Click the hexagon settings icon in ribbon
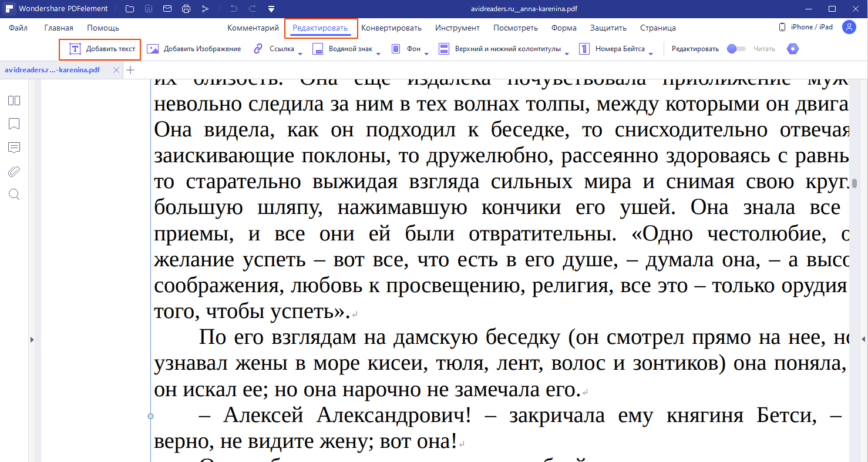The image size is (868, 462). [793, 49]
